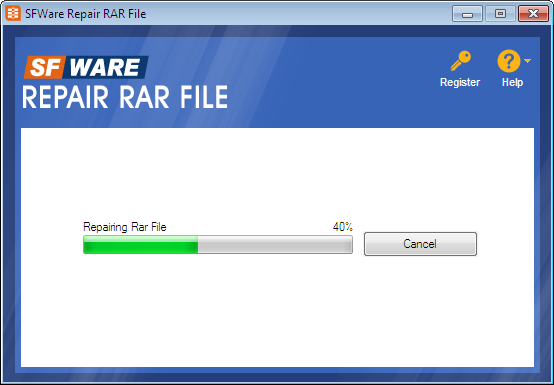
Task: Click the Register key icon
Action: [x=460, y=61]
